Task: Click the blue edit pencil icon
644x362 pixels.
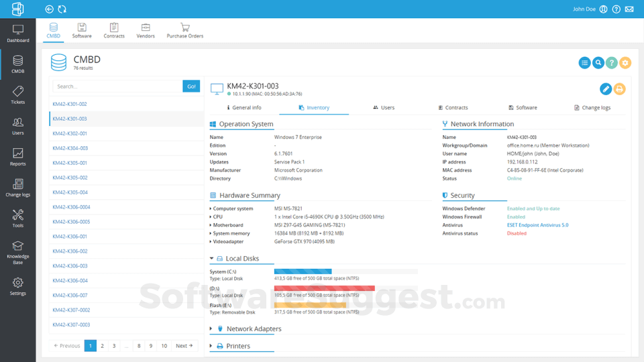Action: [606, 88]
